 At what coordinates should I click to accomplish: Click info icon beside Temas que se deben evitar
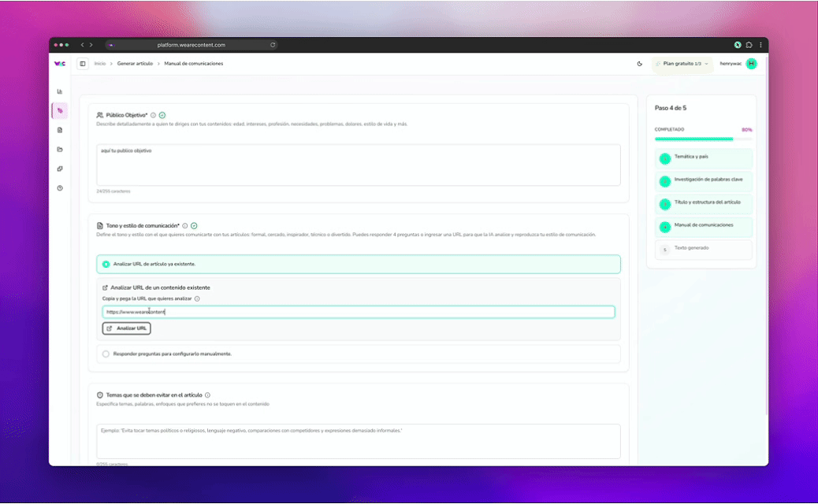pyautogui.click(x=207, y=395)
